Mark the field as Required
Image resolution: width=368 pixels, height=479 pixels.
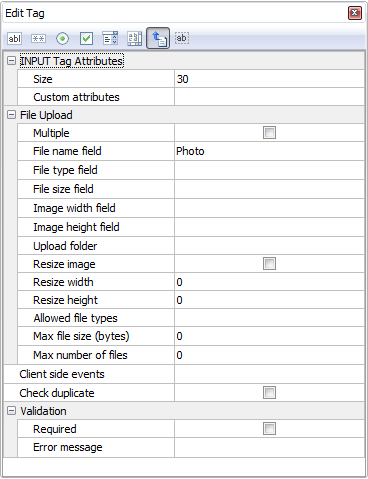269,429
